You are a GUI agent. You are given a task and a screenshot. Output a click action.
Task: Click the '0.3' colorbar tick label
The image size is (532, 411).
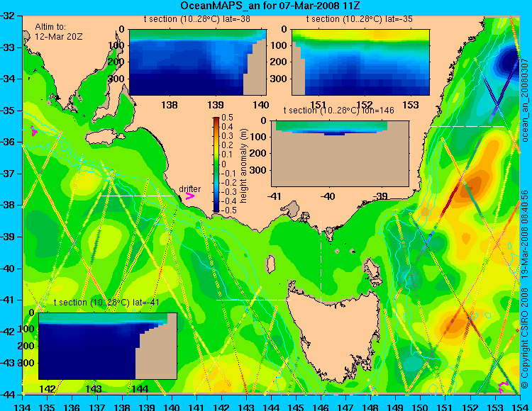pyautogui.click(x=227, y=136)
